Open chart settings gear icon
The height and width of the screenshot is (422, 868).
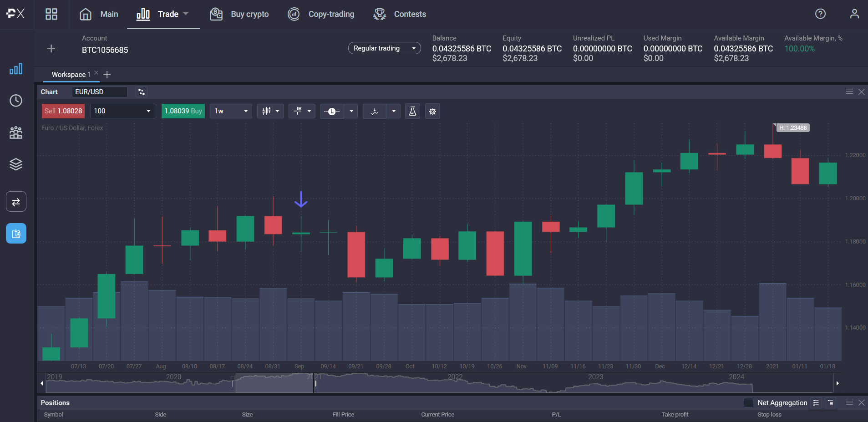[x=432, y=111]
